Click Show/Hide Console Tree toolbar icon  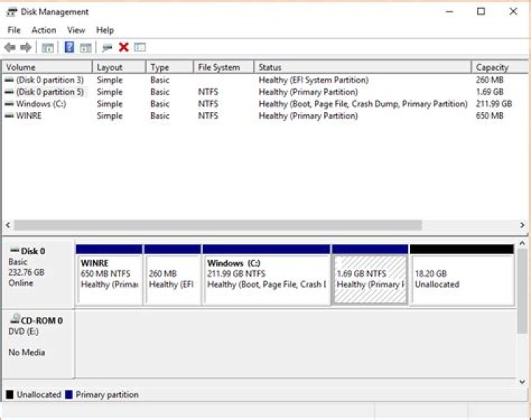pos(47,48)
